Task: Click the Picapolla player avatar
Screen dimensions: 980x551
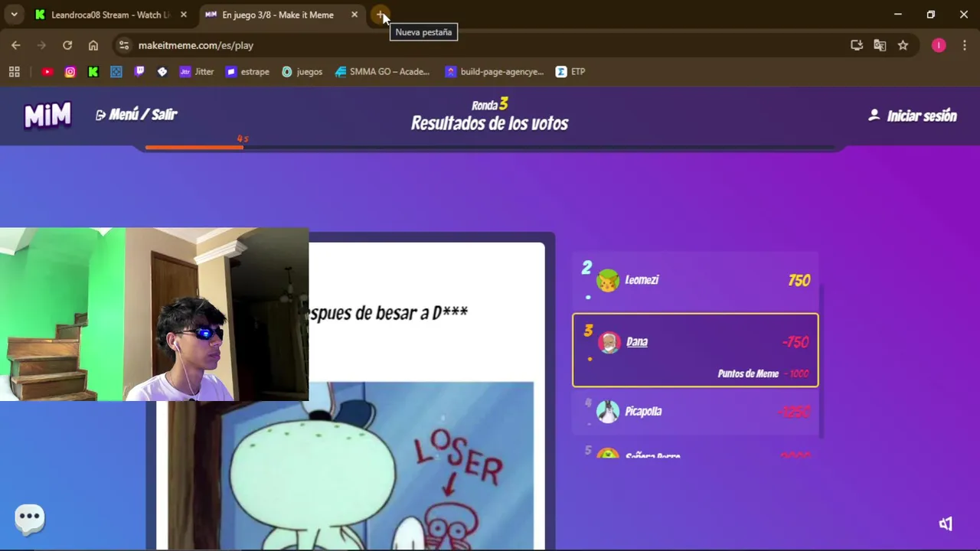Action: pyautogui.click(x=608, y=412)
